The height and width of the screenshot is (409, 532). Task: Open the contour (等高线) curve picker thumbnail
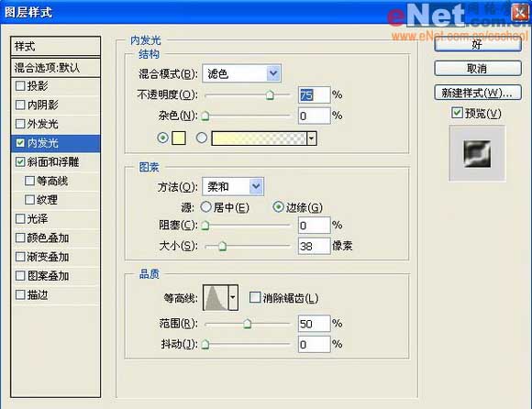216,298
